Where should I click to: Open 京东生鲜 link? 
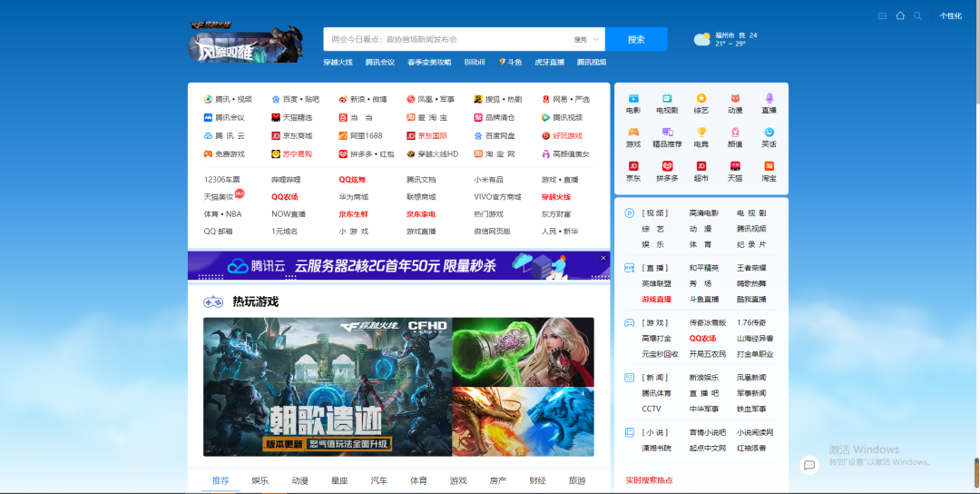click(x=354, y=214)
